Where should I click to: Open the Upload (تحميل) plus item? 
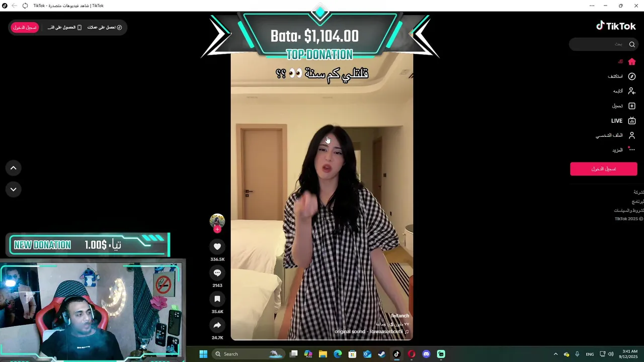point(624,106)
